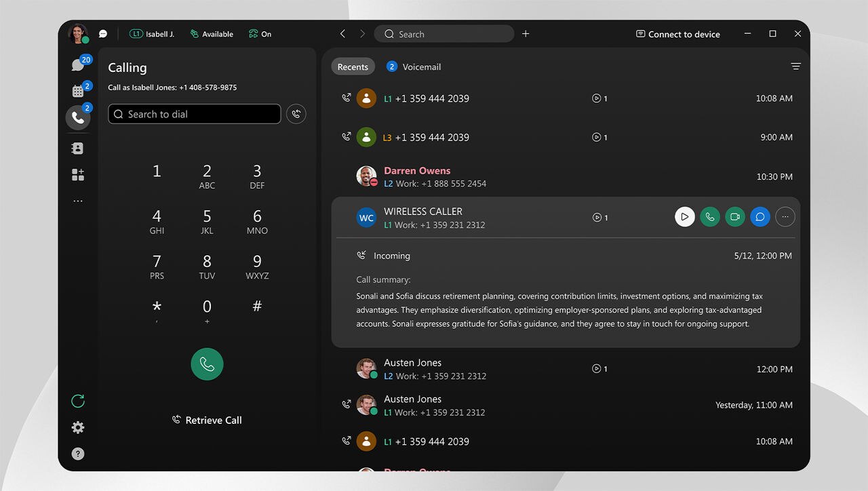Viewport: 868px width, 491px height.
Task: Open the L1 Isabell J. line selector
Action: click(x=152, y=33)
